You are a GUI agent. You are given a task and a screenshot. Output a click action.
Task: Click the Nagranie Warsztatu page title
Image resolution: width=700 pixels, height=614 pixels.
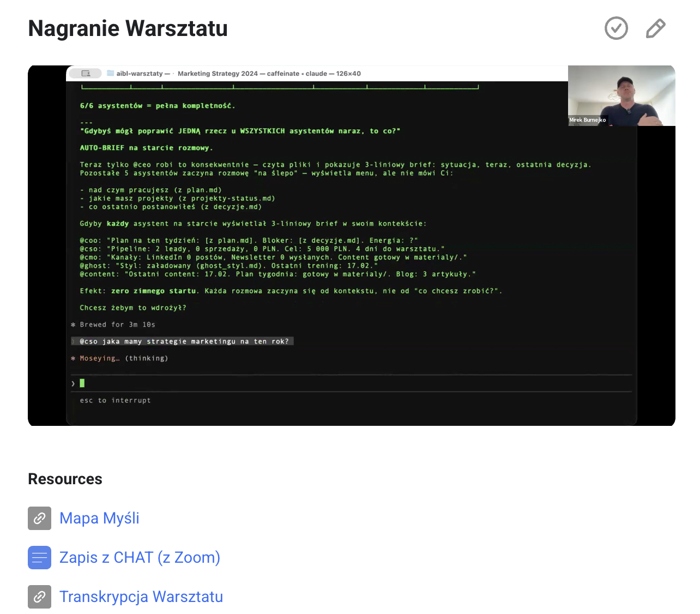click(128, 28)
